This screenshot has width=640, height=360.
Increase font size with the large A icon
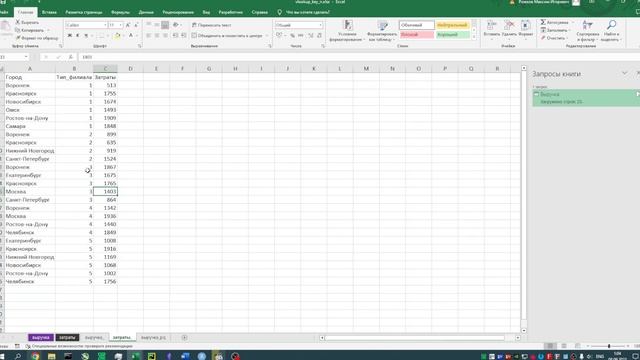coord(128,25)
